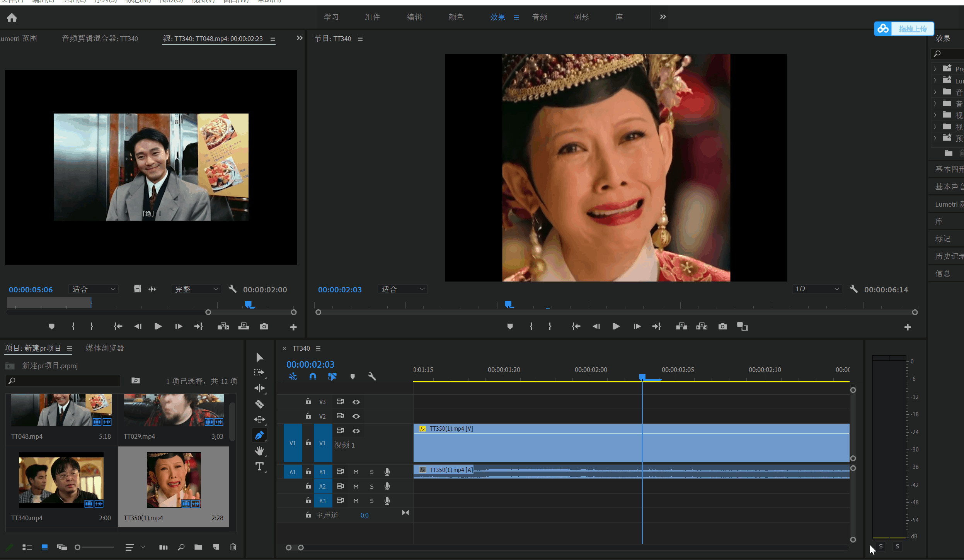Play the Program monitor sequence
964x560 pixels.
coord(616,326)
